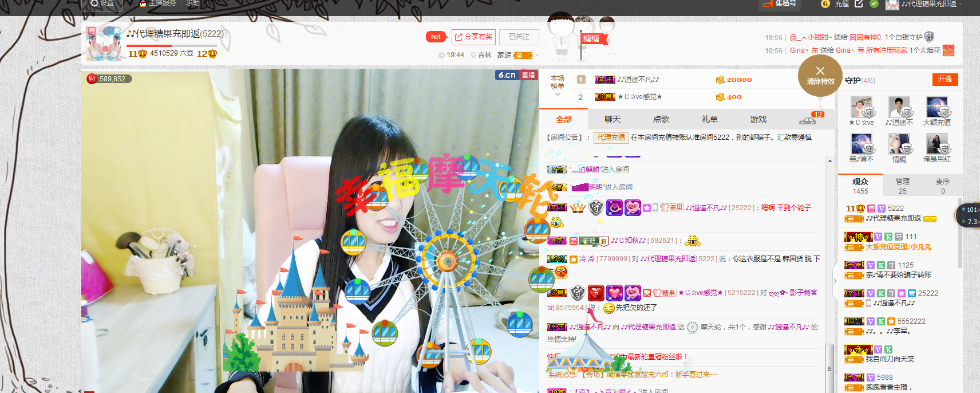
Task: Expand the 本场榜单 ranking chevron
Action: click(557, 95)
